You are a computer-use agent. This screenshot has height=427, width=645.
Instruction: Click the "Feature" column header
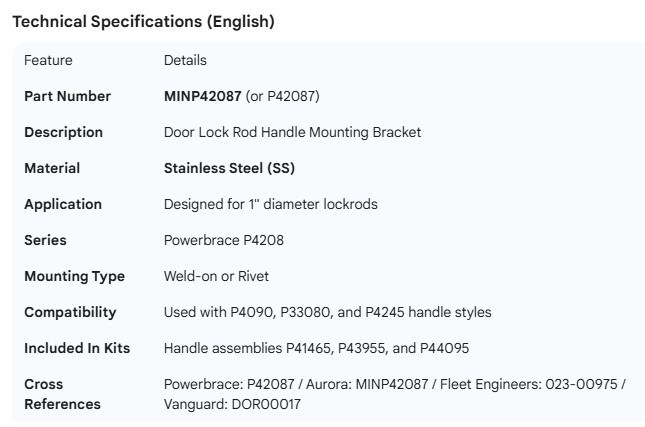(x=48, y=60)
